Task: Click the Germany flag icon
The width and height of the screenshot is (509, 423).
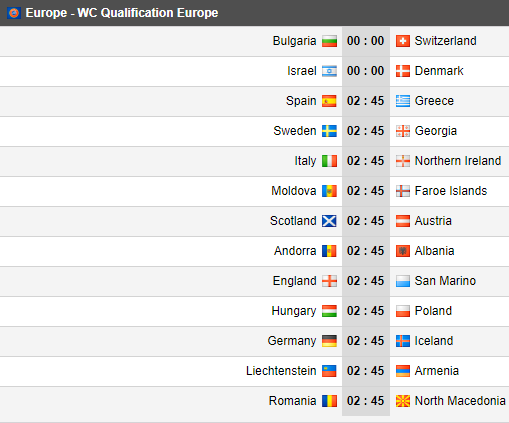Action: coord(329,341)
